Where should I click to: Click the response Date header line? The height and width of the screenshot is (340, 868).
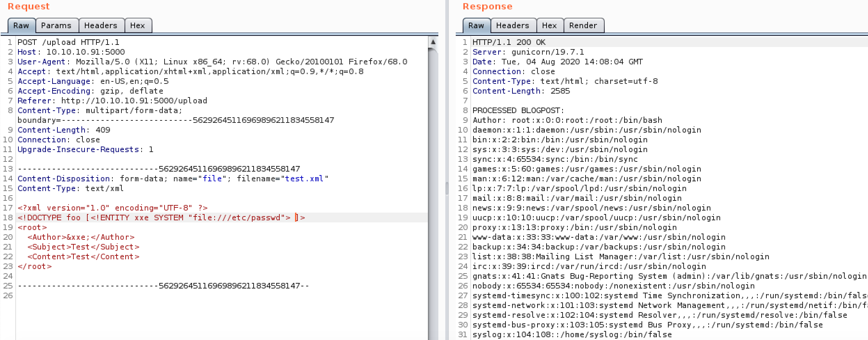click(558, 62)
